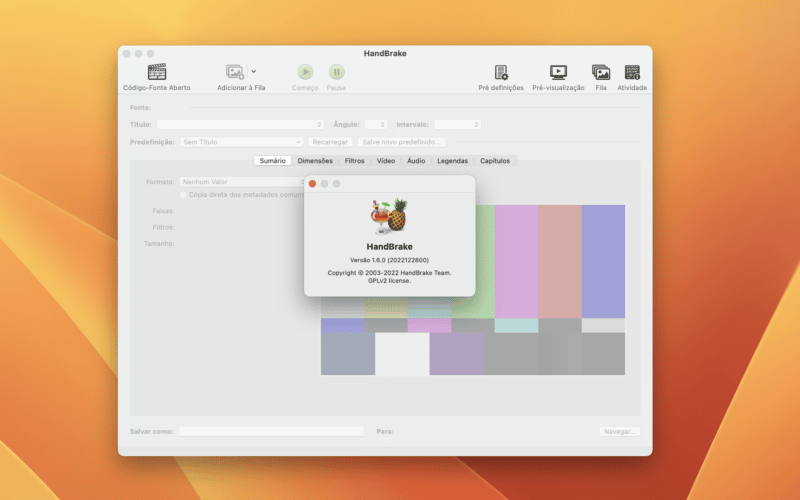Switch to the Sumário tab
The image size is (800, 500).
coord(272,161)
